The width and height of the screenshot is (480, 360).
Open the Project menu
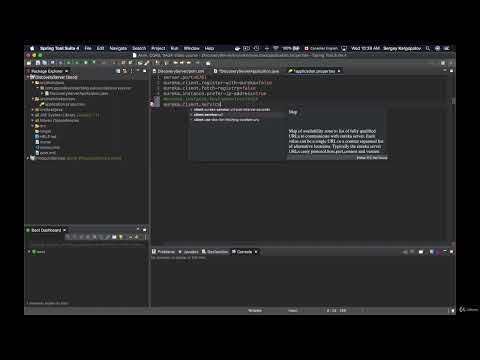tap(158, 48)
